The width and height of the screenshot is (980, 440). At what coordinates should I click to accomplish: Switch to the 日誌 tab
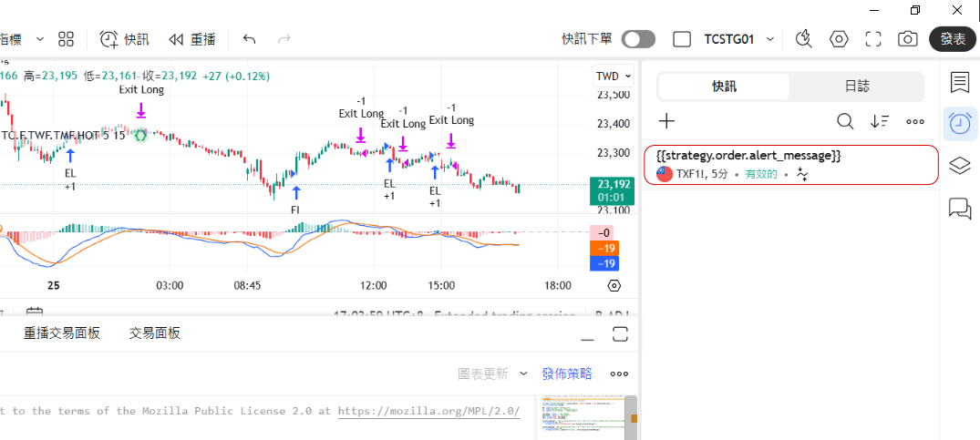point(856,87)
